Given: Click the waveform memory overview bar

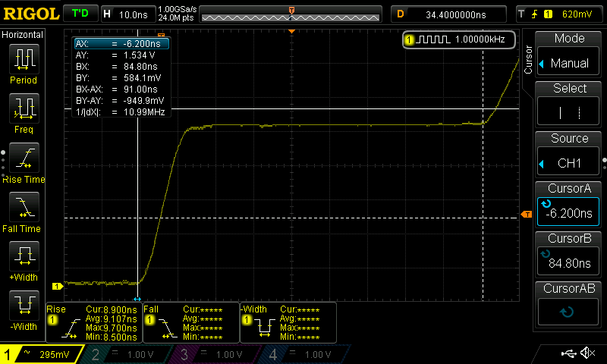Looking at the screenshot, I should coord(291,15).
